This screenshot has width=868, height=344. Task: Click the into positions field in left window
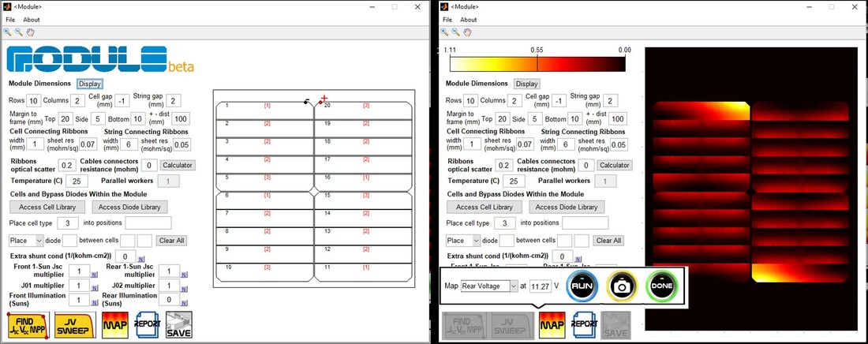(x=148, y=222)
